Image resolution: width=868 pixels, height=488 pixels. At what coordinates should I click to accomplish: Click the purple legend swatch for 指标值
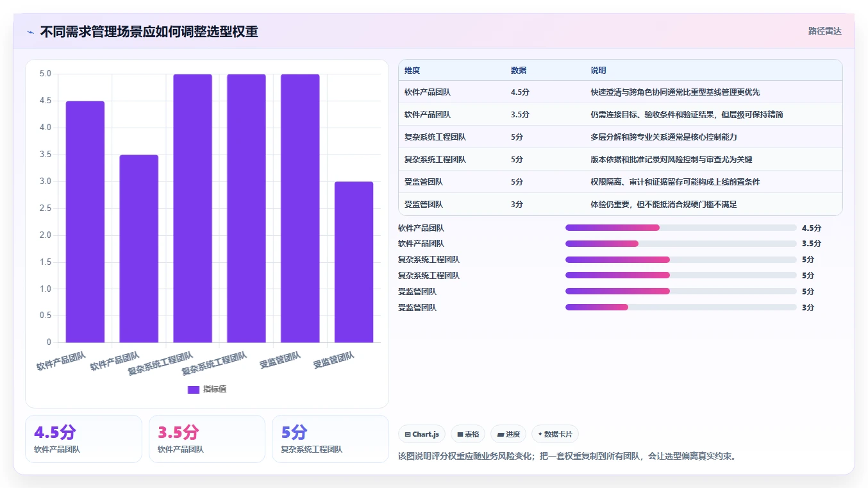tap(194, 389)
